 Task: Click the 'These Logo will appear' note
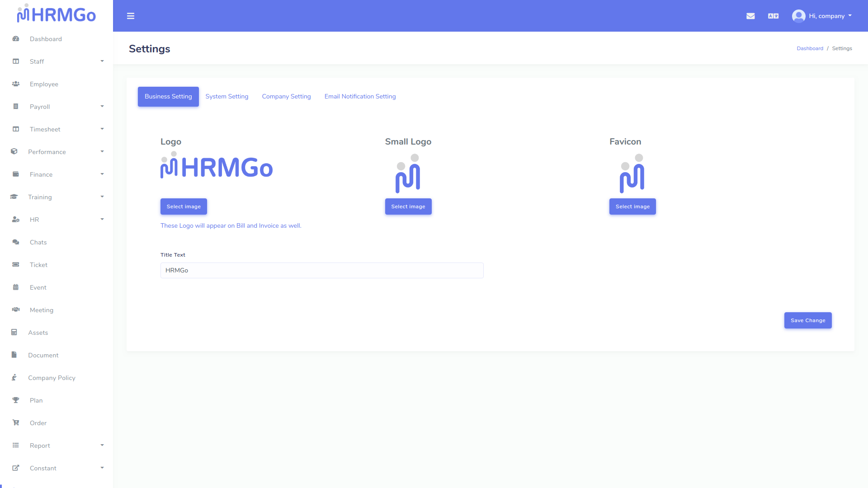point(231,225)
